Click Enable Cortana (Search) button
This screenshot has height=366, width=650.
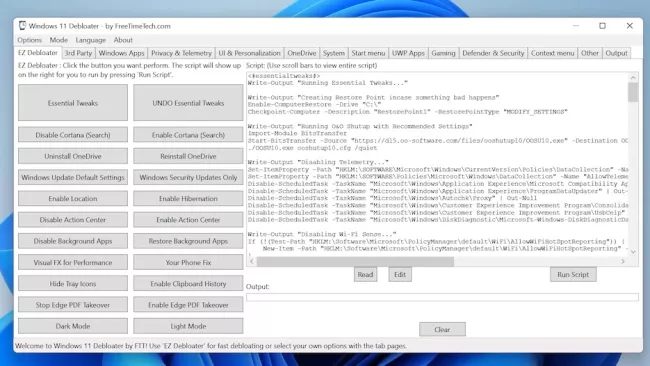[x=188, y=135]
